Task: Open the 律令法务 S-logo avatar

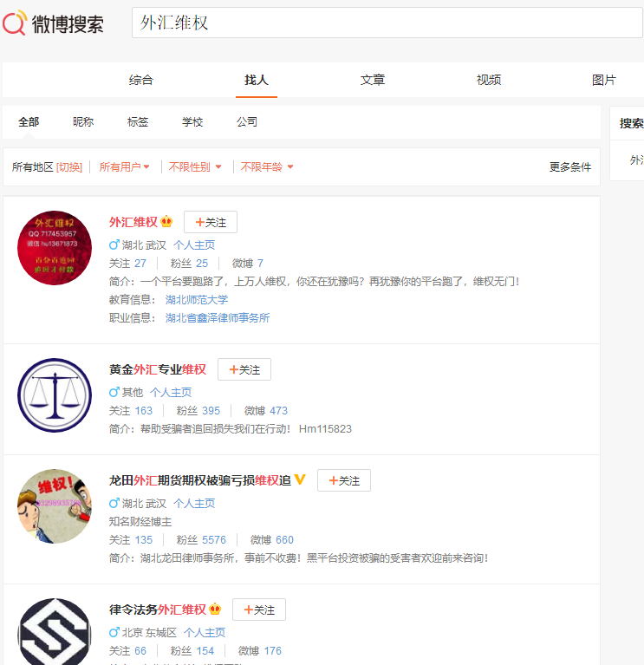Action: point(55,632)
